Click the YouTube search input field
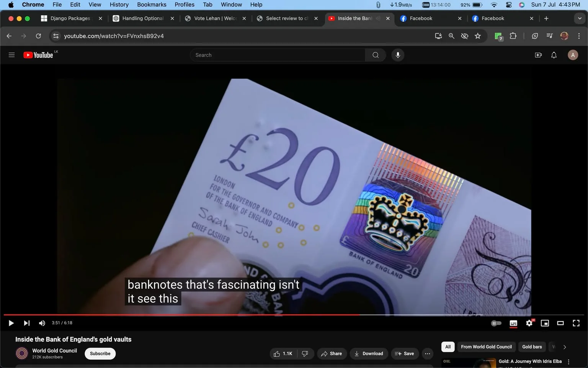588x368 pixels. [278, 55]
